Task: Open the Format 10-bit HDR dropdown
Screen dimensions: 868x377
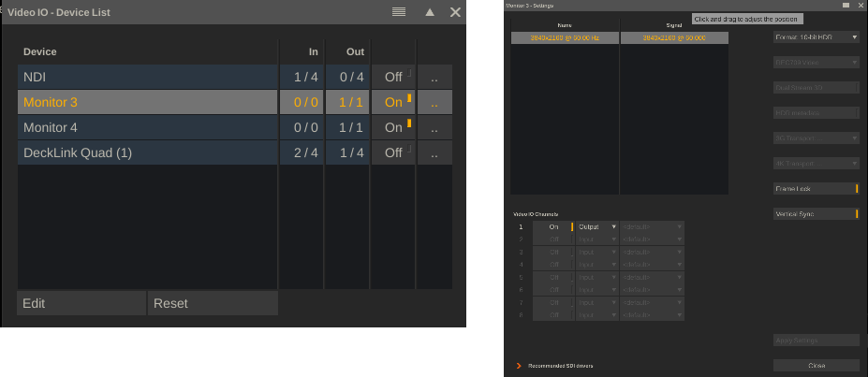Action: (x=816, y=37)
